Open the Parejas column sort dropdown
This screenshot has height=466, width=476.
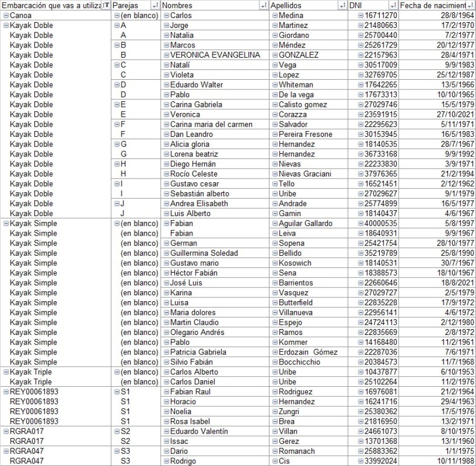point(155,5)
